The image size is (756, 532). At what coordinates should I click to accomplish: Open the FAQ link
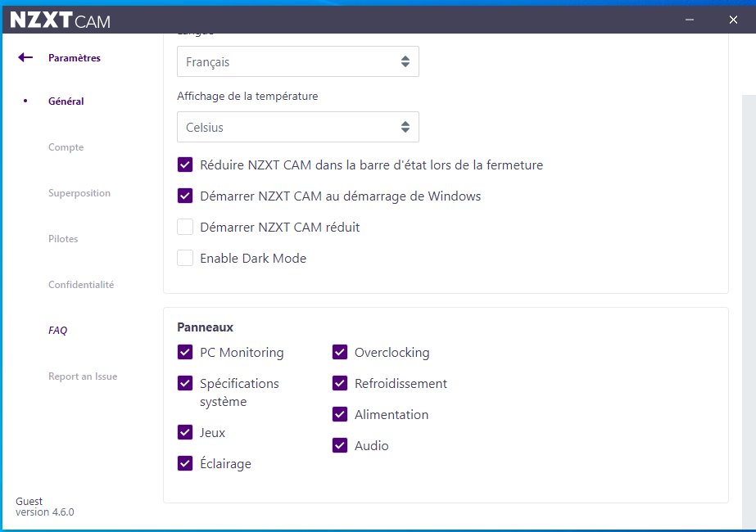pyautogui.click(x=57, y=331)
